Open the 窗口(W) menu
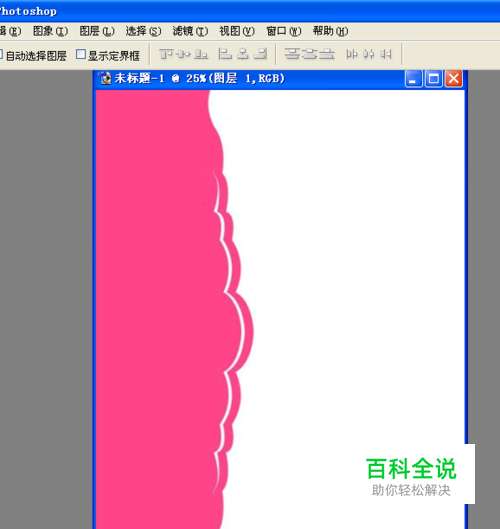Screen dimensions: 500x529 pyautogui.click(x=283, y=31)
